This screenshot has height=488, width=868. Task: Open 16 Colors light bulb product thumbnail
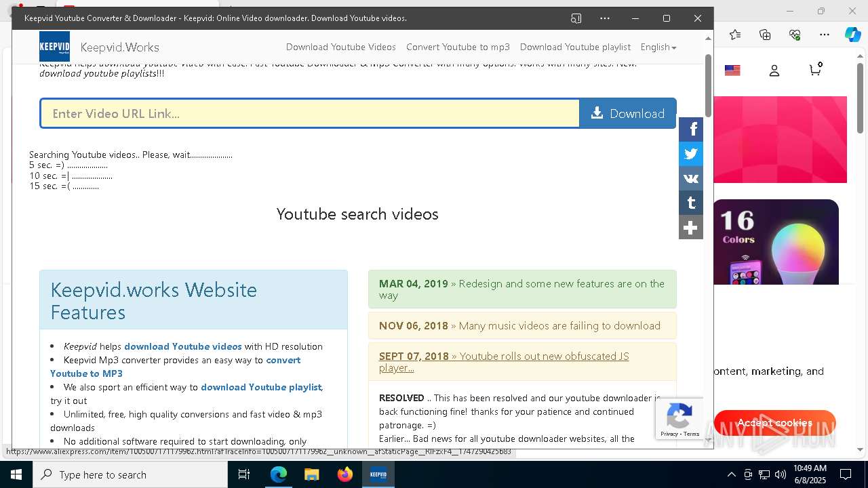[776, 242]
